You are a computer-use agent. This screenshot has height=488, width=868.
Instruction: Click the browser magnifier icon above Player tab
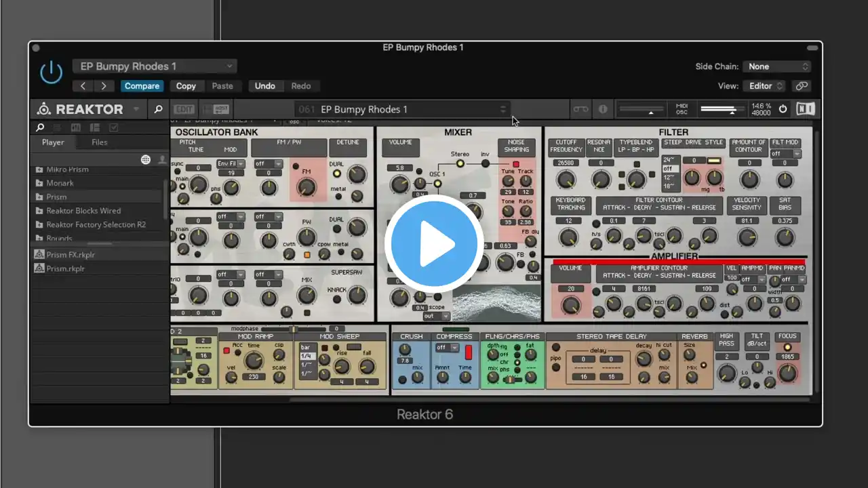coord(40,127)
